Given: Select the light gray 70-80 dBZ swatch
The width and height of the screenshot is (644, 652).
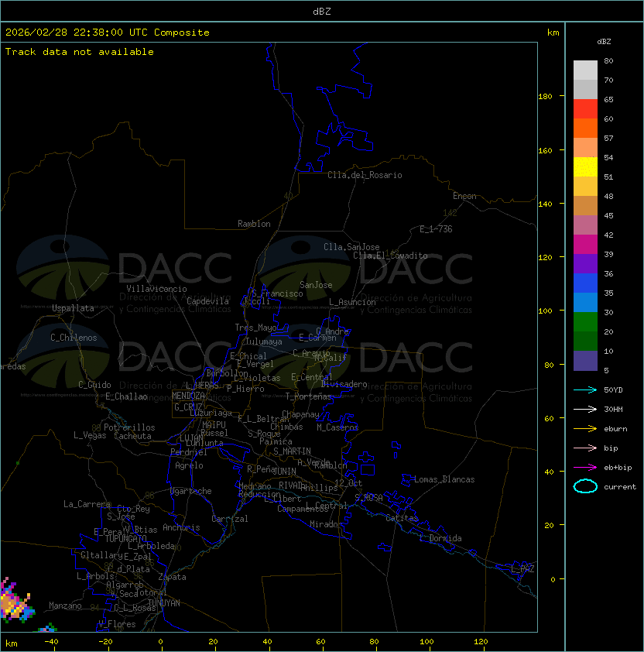Looking at the screenshot, I should (585, 70).
